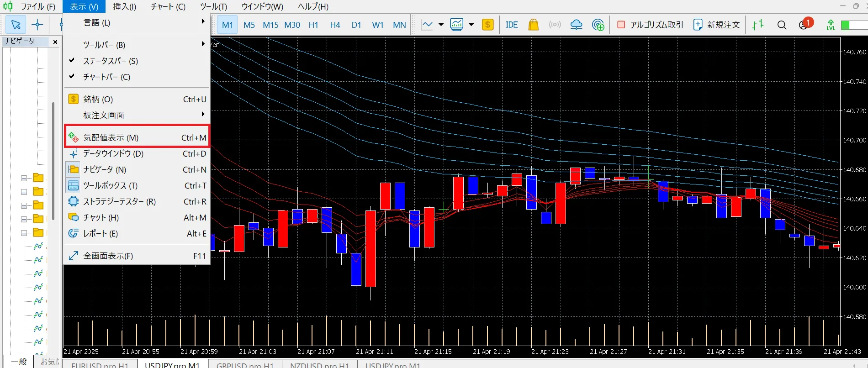The width and height of the screenshot is (868, 368).
Task: Click the green LVL arrow icon
Action: [831, 25]
